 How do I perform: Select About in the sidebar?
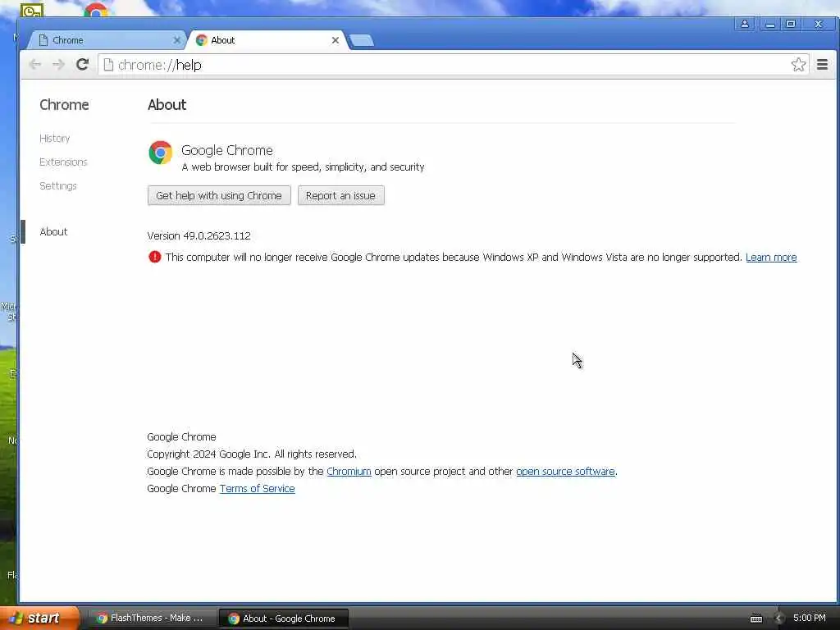[x=53, y=231]
